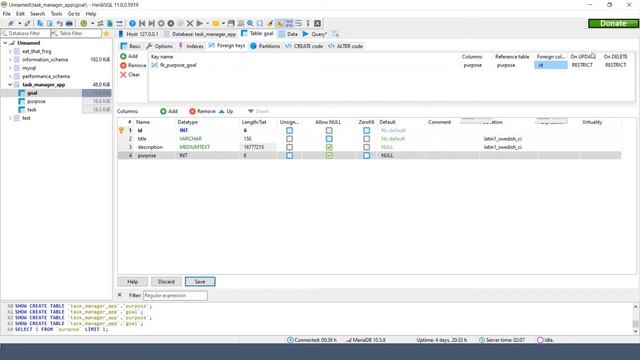Expand the mysql database node
Image resolution: width=640 pixels, height=360 pixels.
[10, 68]
